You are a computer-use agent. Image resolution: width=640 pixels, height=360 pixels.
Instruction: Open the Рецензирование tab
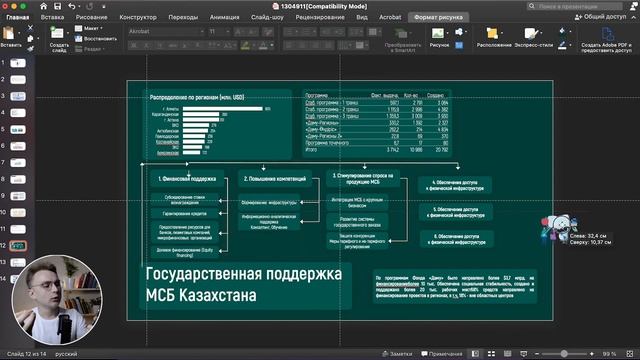point(320,17)
